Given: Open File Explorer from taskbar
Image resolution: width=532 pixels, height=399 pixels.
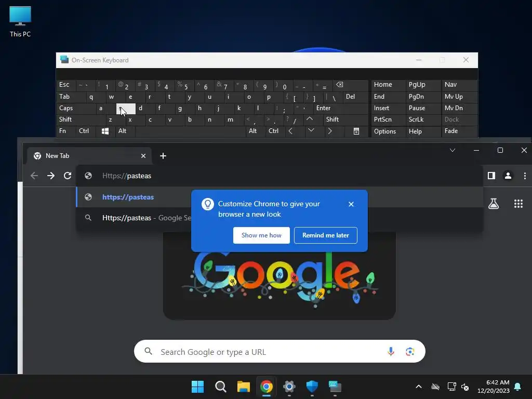Looking at the screenshot, I should [243, 387].
